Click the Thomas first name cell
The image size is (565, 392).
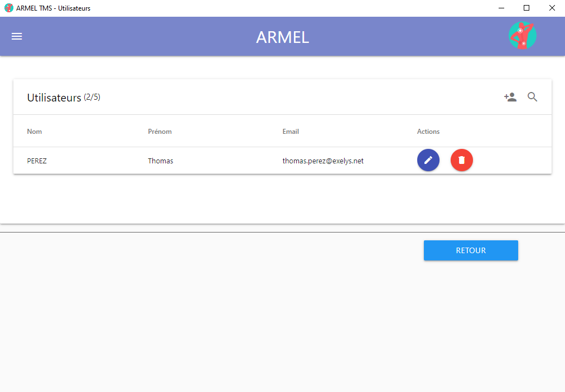(x=161, y=161)
